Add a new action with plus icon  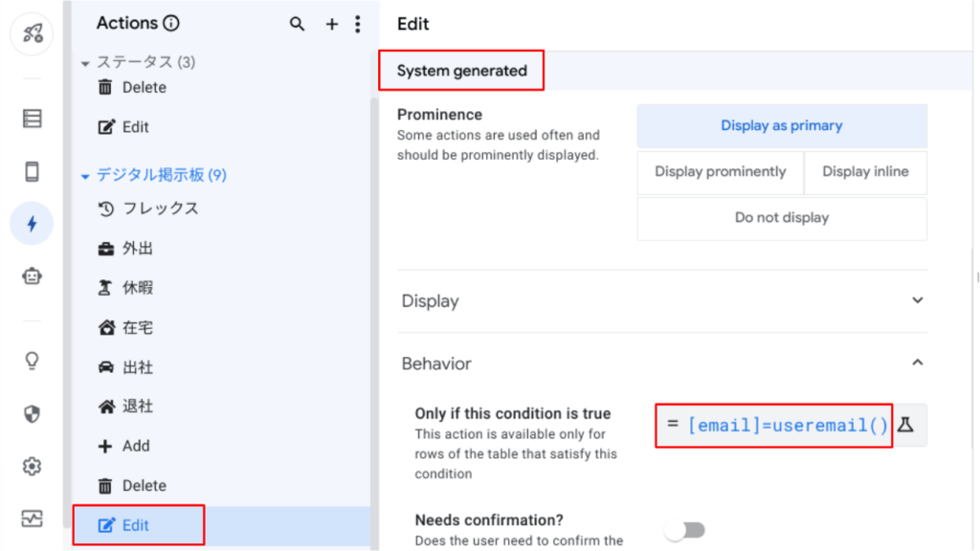(332, 24)
